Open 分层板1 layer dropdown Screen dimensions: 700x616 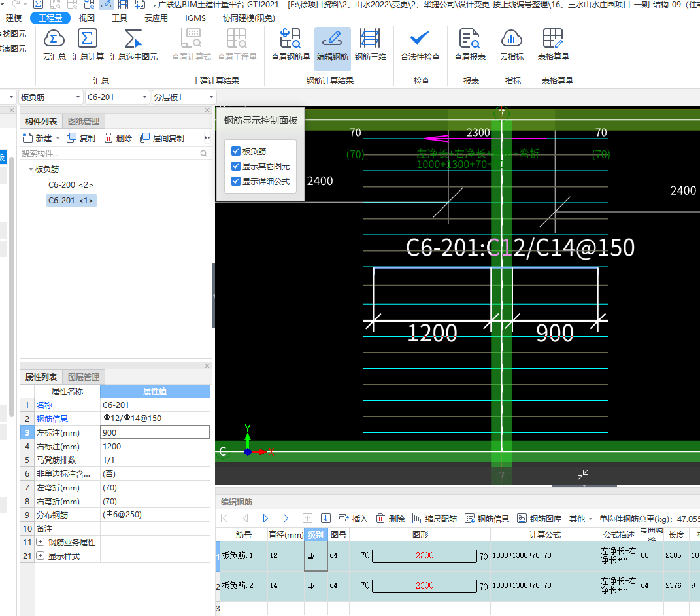pos(211,97)
